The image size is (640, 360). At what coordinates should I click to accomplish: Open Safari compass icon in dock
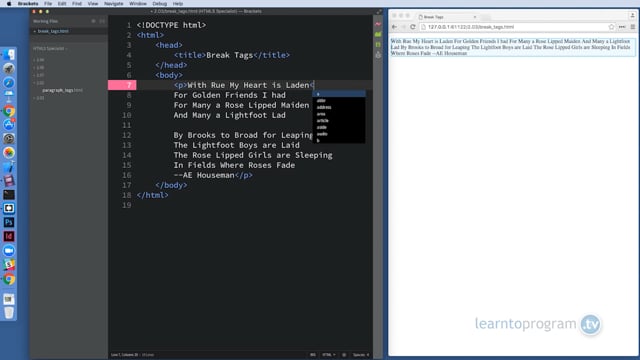pyautogui.click(x=9, y=82)
